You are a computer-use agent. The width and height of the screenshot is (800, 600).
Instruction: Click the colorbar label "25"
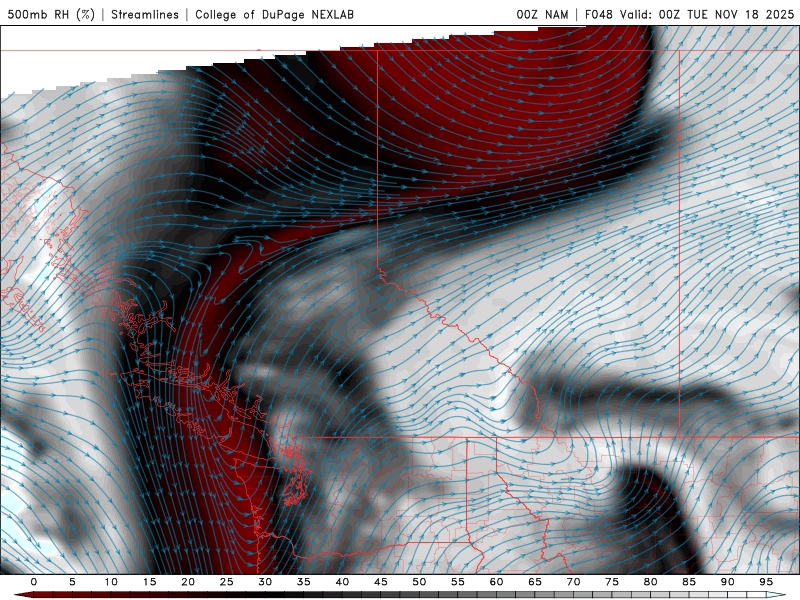click(x=227, y=582)
